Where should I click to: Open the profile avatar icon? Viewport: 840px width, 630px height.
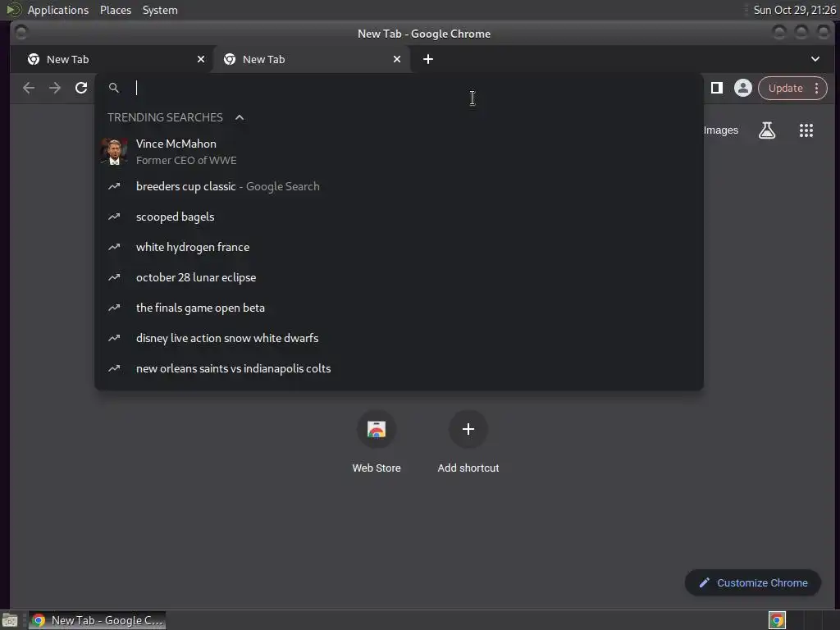[743, 88]
